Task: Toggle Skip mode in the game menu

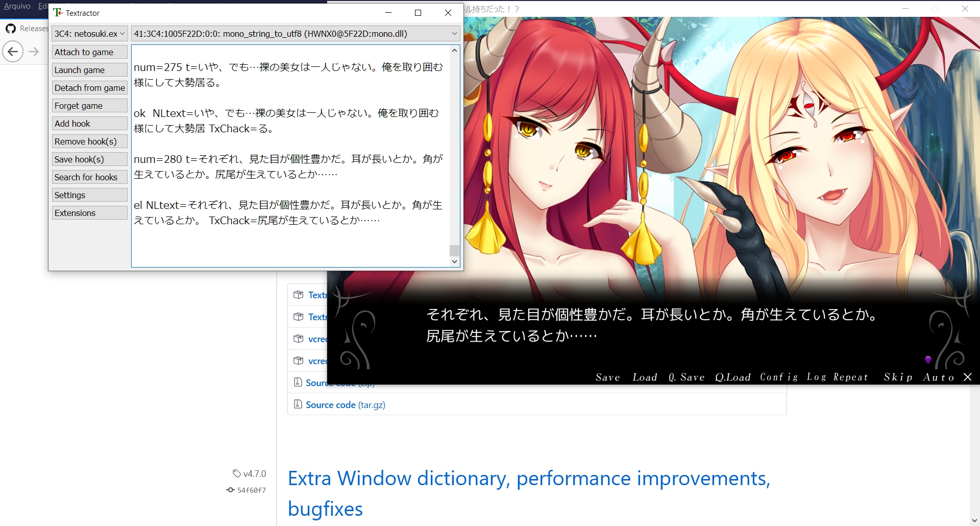Action: click(898, 377)
